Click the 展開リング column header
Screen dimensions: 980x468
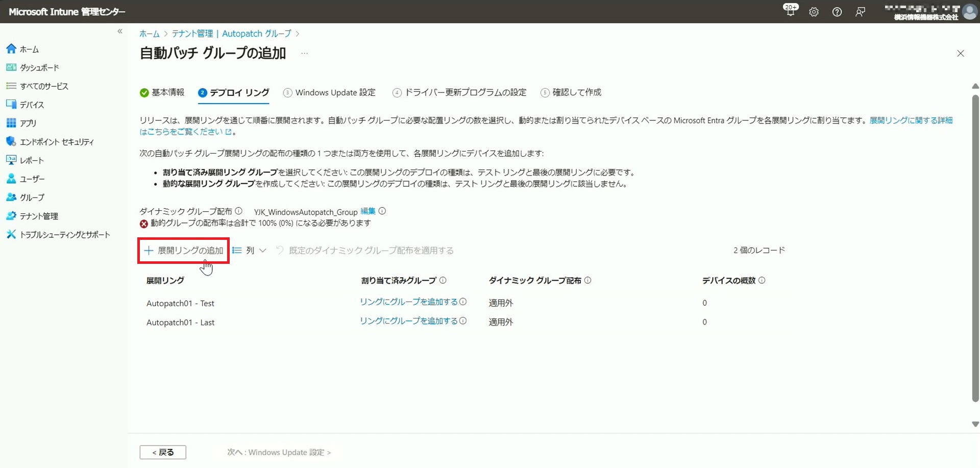click(165, 281)
